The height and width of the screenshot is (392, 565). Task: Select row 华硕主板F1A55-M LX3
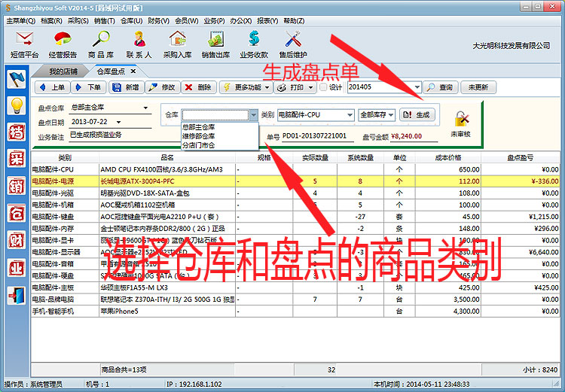click(295, 287)
